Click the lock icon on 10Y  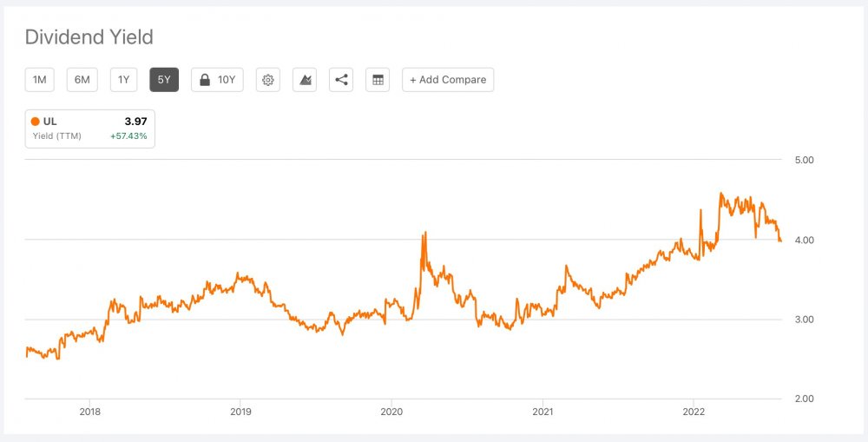click(x=205, y=80)
